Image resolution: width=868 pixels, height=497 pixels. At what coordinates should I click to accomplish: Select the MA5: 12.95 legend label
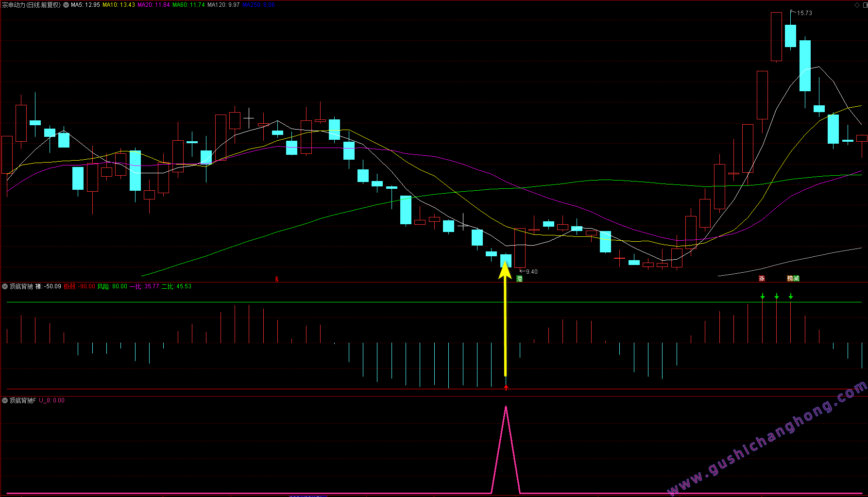[85, 5]
